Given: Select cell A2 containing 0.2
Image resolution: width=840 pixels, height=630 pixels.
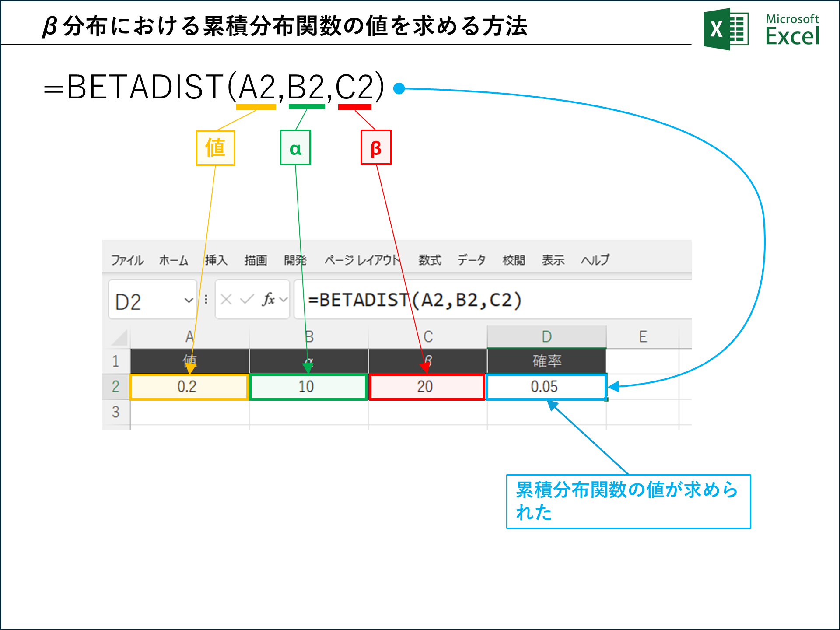Looking at the screenshot, I should click(x=189, y=387).
